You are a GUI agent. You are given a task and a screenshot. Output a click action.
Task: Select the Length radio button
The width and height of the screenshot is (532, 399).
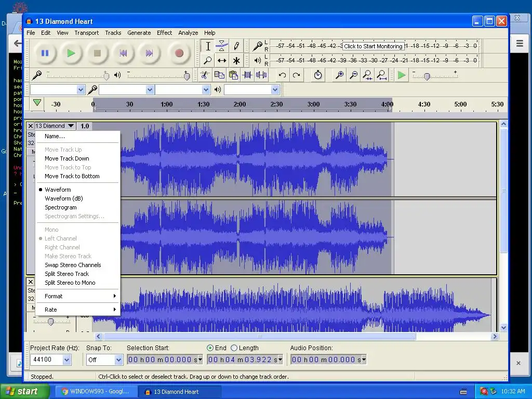234,348
